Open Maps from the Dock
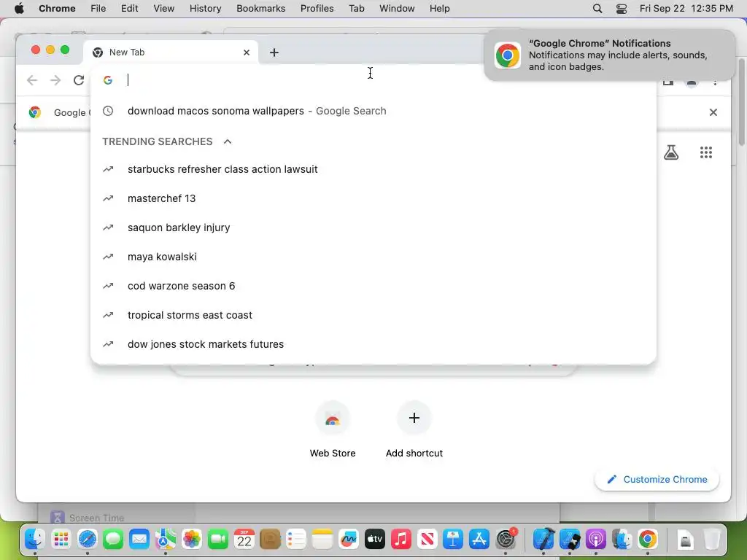This screenshot has height=560, width=747. pos(166,539)
